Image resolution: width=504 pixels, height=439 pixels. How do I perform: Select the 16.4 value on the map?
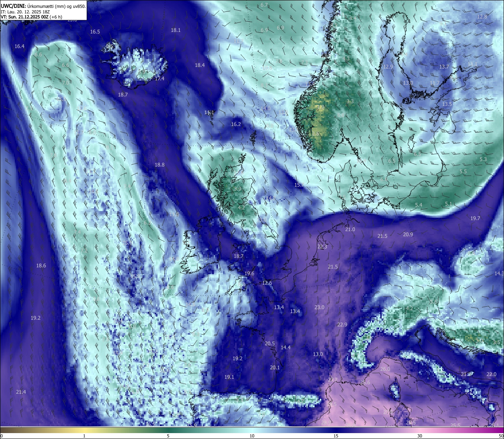[x=19, y=46]
